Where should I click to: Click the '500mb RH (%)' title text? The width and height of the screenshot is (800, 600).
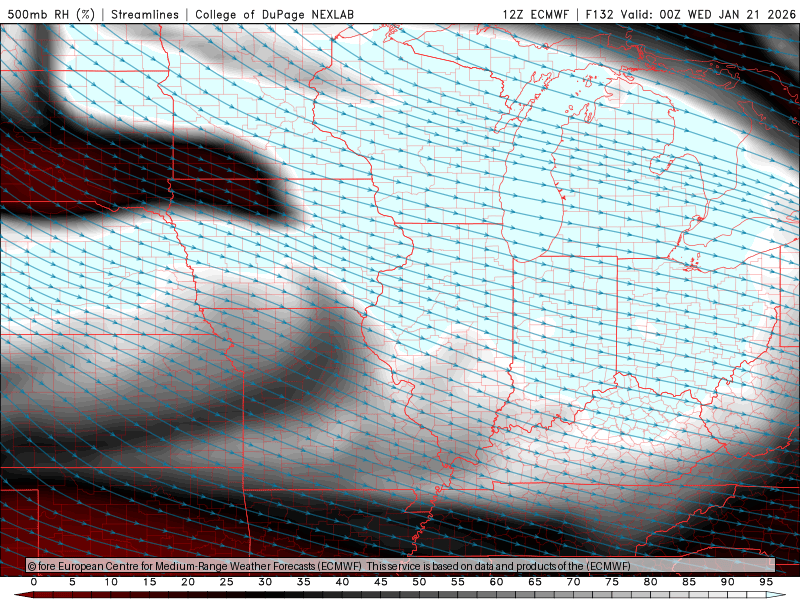[52, 14]
